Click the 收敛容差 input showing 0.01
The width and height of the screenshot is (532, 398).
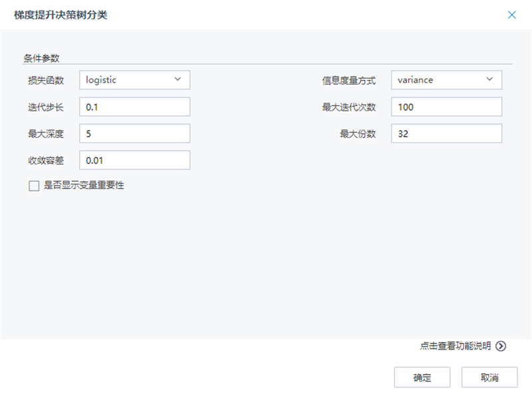point(133,160)
